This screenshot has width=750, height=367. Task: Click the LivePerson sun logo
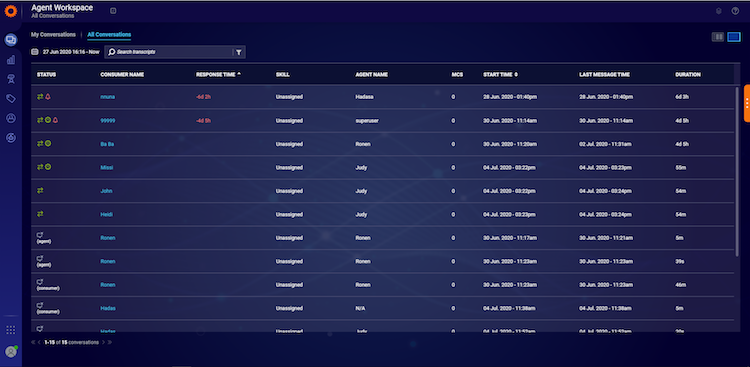pyautogui.click(x=11, y=11)
